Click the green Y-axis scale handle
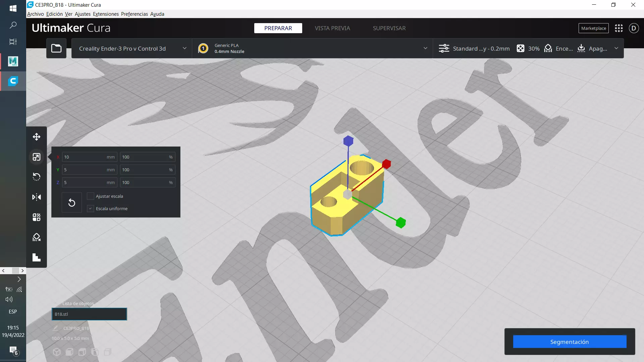 400,223
